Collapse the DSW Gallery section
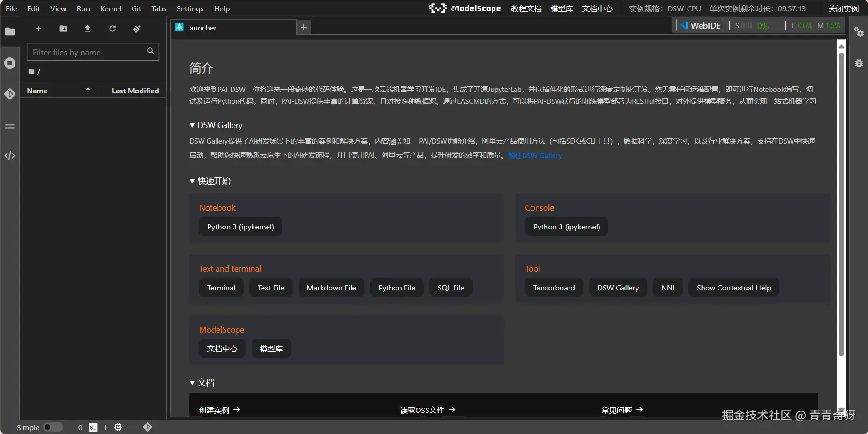 192,125
